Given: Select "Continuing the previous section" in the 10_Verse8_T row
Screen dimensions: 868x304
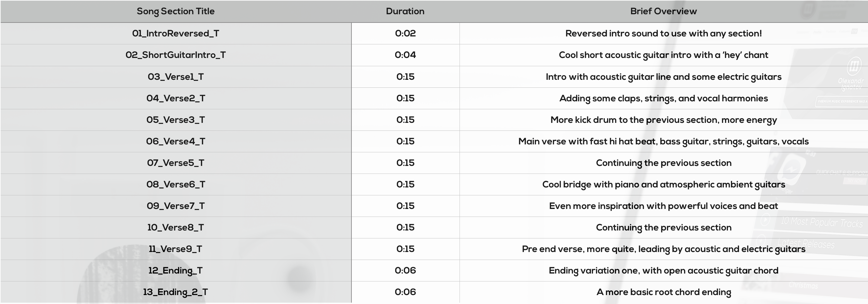Looking at the screenshot, I should click(x=663, y=228).
